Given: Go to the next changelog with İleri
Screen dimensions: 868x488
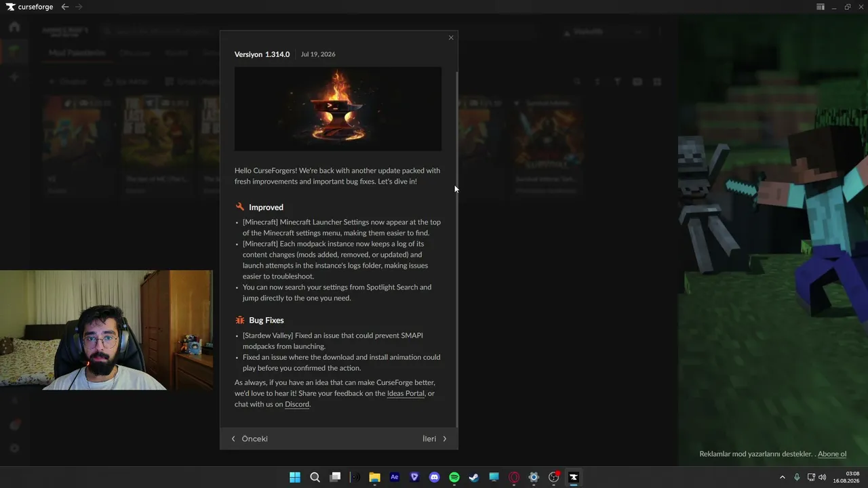Looking at the screenshot, I should tap(435, 439).
